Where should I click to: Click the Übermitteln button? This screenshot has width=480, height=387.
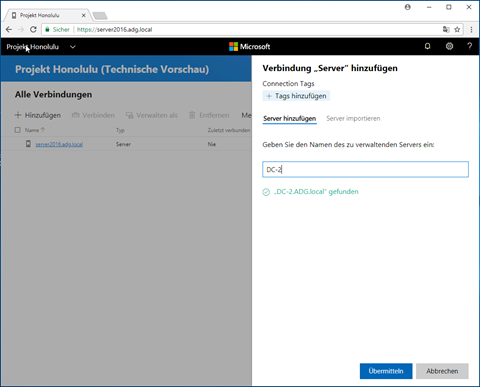(386, 371)
